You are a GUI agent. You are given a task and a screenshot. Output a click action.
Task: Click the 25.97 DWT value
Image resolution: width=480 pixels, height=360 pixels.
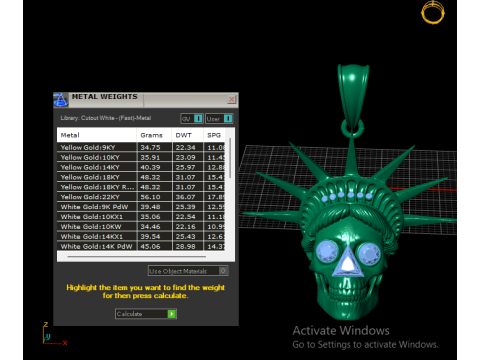pyautogui.click(x=185, y=167)
